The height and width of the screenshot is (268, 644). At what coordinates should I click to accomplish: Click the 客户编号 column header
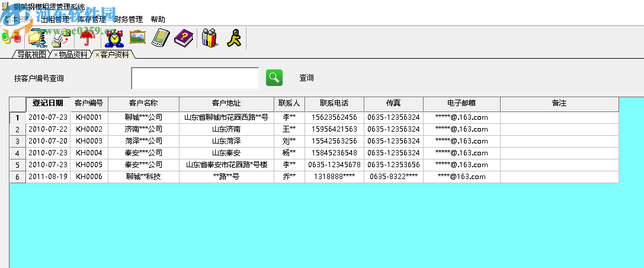tap(89, 104)
